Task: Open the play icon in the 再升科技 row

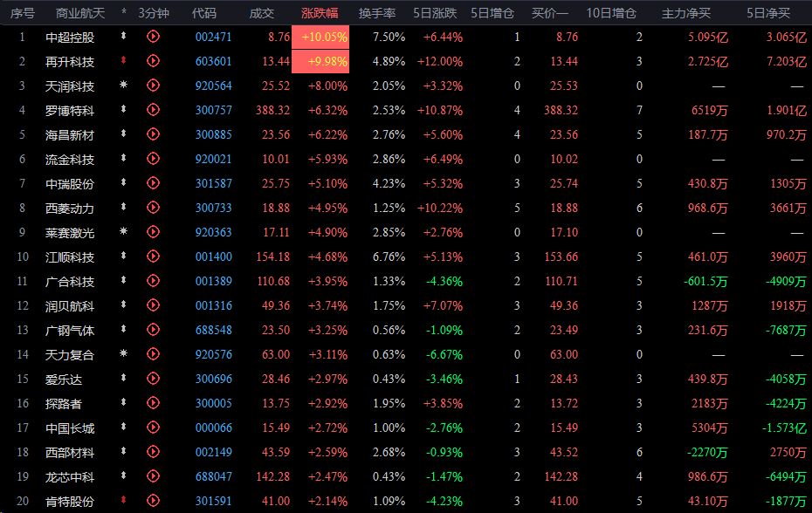Action: point(154,61)
